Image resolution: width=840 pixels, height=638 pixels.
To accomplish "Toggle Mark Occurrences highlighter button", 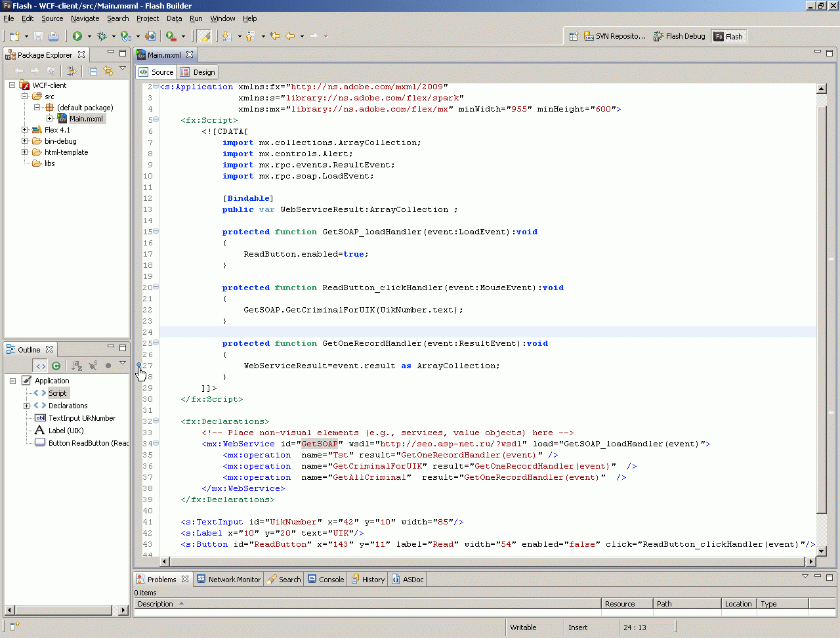I will click(204, 36).
